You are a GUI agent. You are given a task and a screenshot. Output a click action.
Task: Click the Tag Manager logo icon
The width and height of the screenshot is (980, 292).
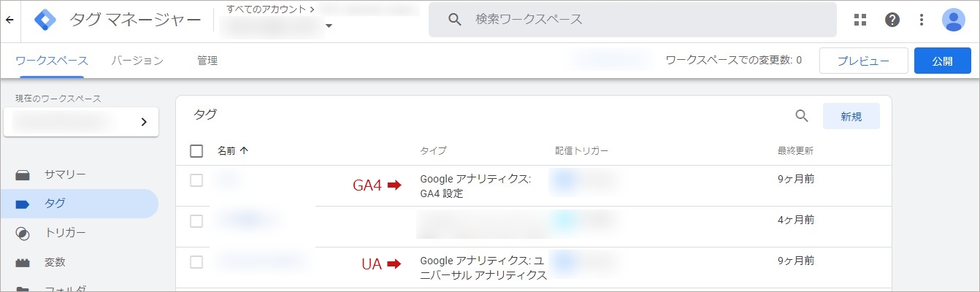point(45,20)
